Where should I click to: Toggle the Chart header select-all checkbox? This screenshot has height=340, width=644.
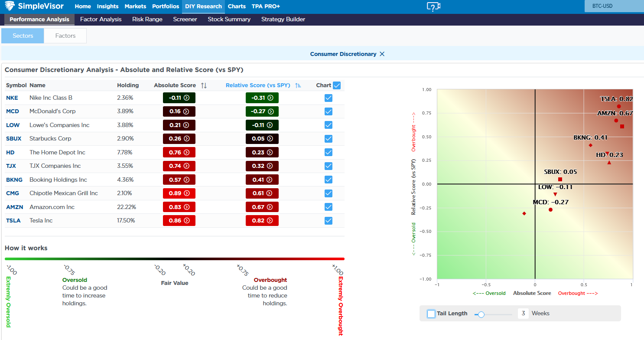coord(337,85)
